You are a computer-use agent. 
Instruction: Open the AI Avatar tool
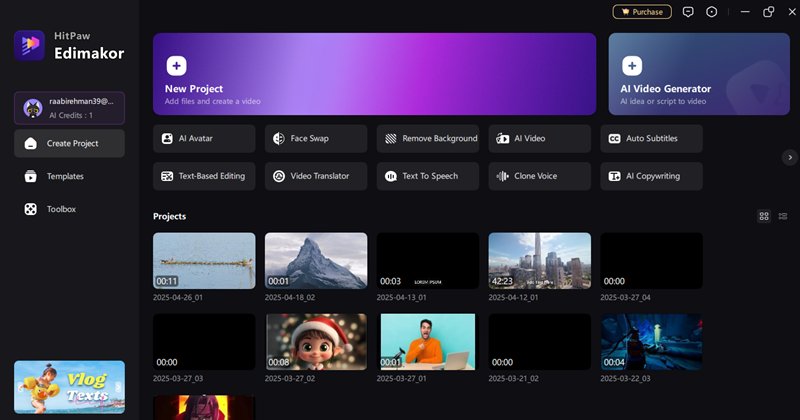tap(204, 138)
